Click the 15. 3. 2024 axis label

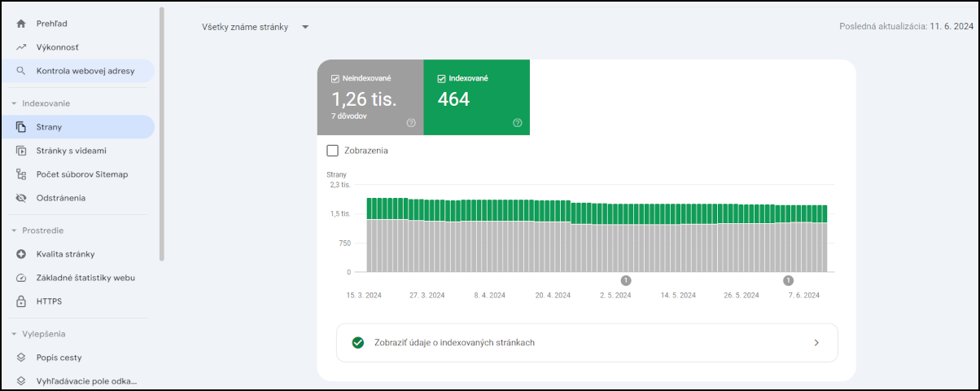[364, 296]
